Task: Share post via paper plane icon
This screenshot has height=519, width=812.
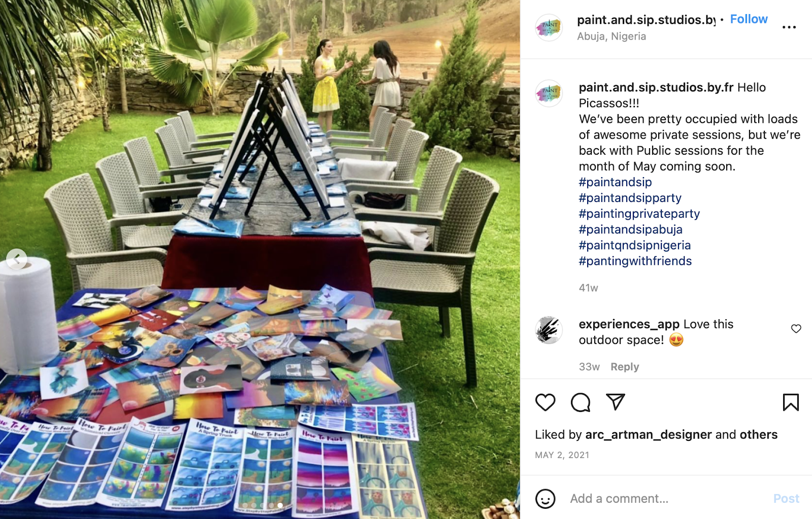Action: tap(616, 402)
